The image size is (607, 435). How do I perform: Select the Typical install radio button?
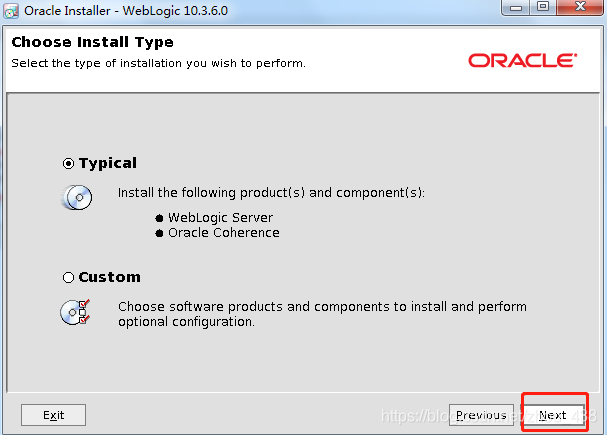(68, 164)
